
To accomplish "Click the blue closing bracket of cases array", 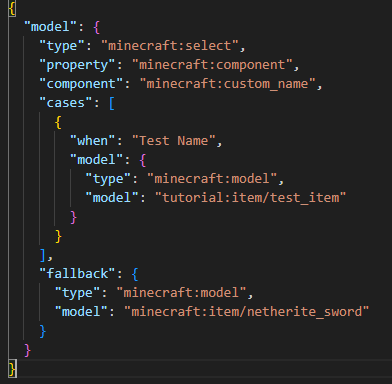I will [43, 255].
